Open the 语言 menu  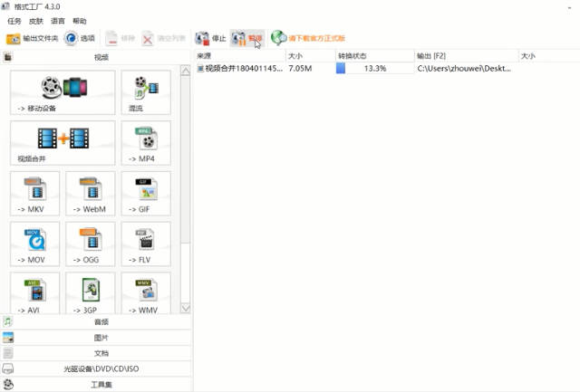click(58, 21)
